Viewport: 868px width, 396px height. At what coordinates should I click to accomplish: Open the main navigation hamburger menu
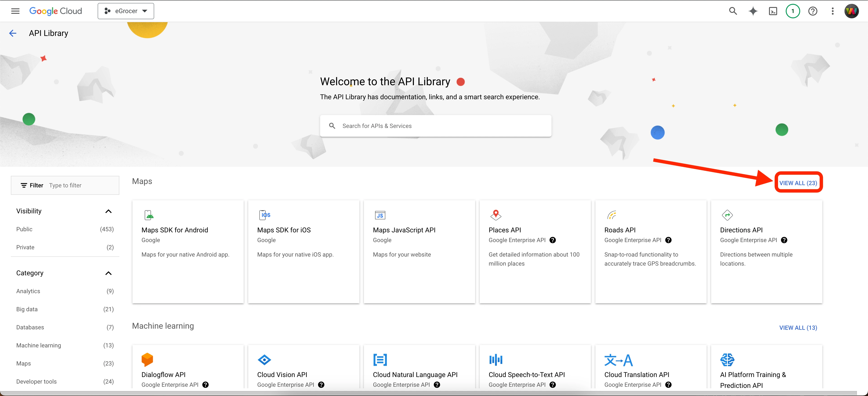coord(15,11)
